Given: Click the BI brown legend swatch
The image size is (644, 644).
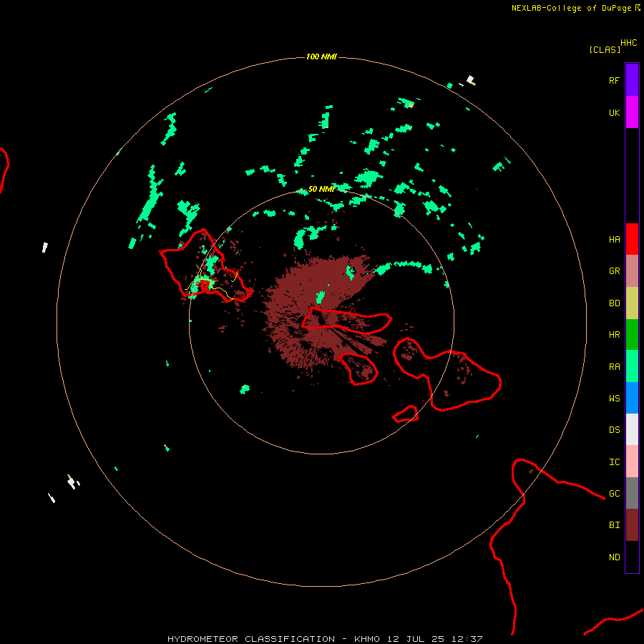Looking at the screenshot, I should pyautogui.click(x=632, y=525).
